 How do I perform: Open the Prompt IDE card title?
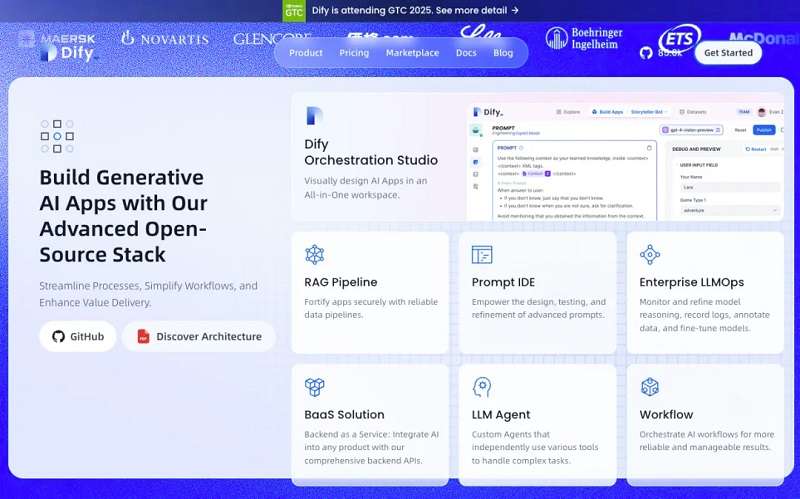pos(503,282)
